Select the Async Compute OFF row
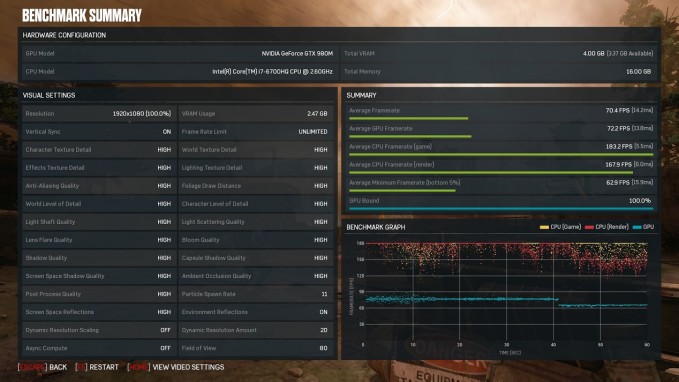Viewport: 679px width, 382px height. pos(99,348)
